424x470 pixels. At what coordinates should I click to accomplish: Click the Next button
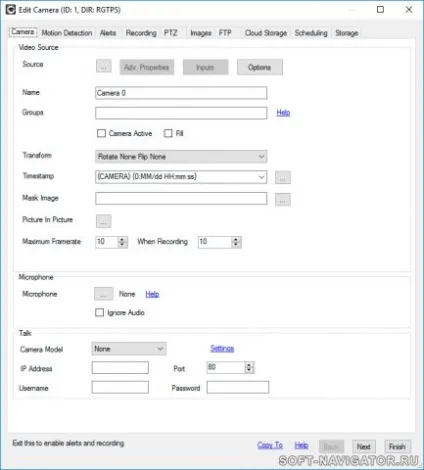[x=363, y=446]
